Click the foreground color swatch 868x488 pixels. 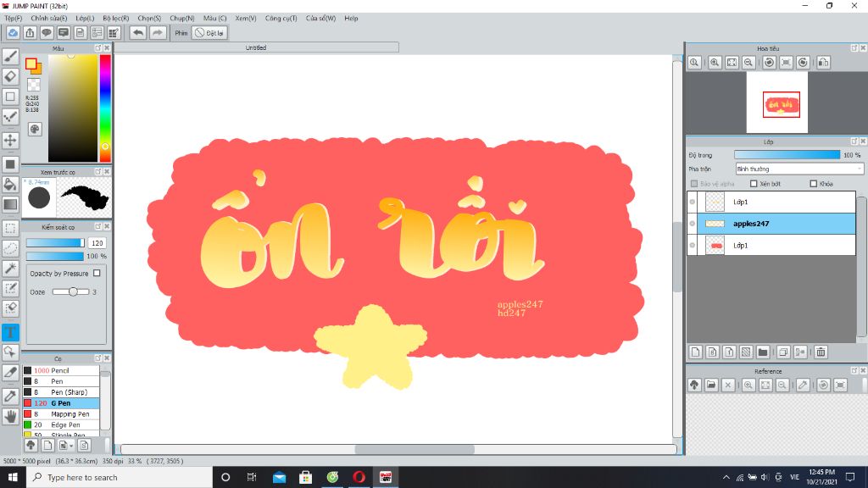tap(31, 64)
